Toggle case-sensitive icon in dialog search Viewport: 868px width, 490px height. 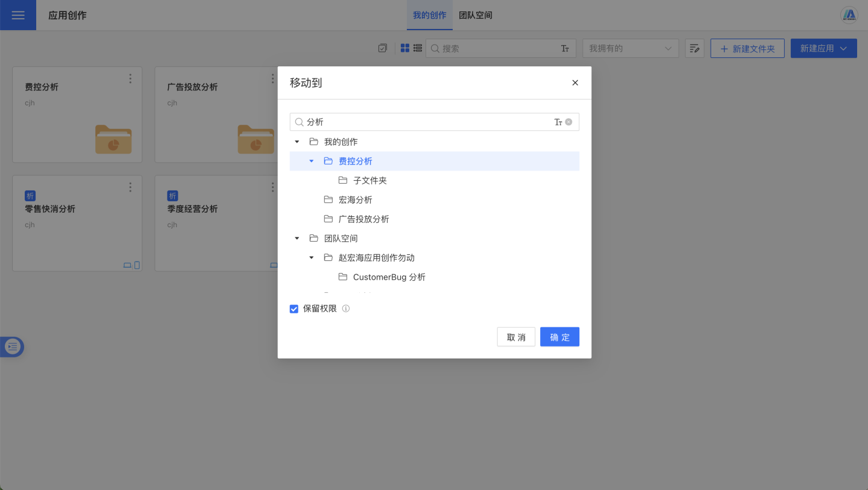point(558,122)
